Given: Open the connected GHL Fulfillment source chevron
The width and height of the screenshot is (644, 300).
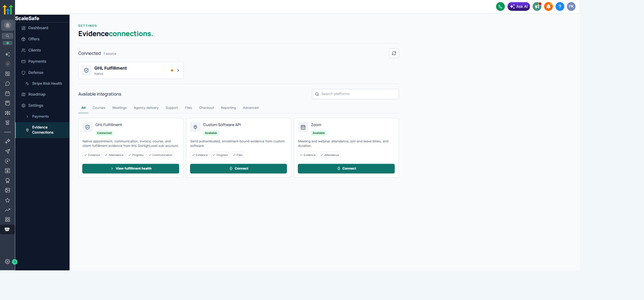Looking at the screenshot, I should 178,70.
